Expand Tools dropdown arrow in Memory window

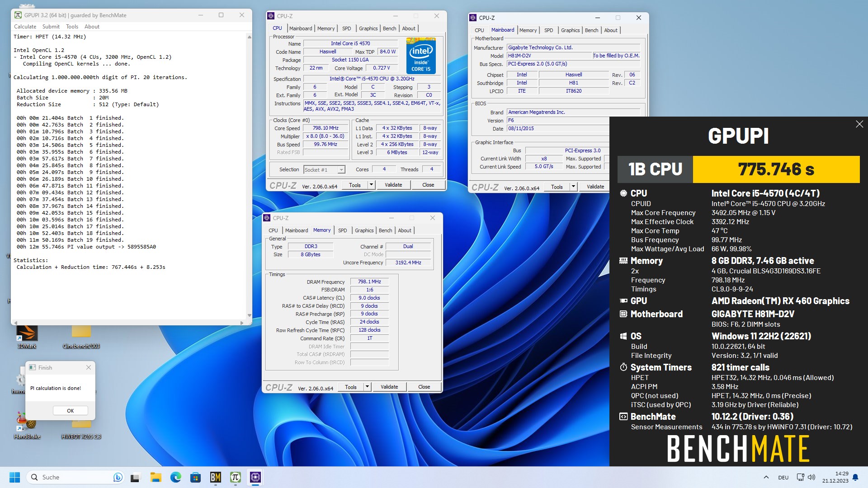pos(367,387)
